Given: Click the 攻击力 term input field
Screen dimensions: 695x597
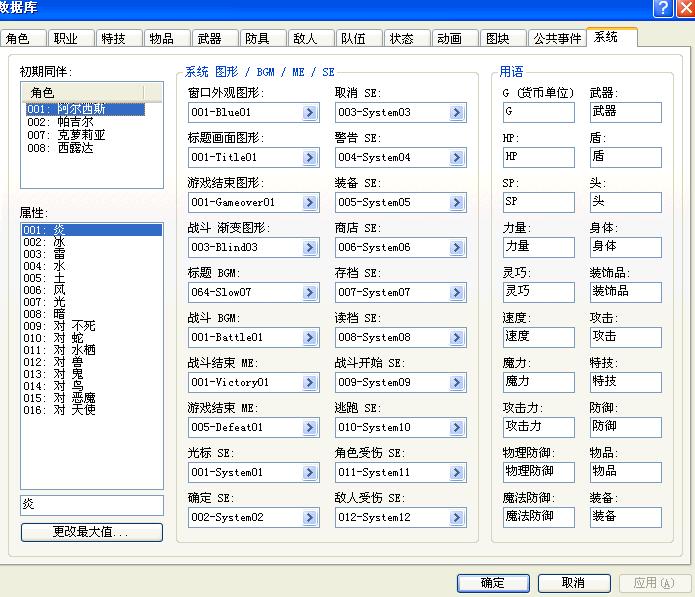Looking at the screenshot, I should pyautogui.click(x=539, y=427).
